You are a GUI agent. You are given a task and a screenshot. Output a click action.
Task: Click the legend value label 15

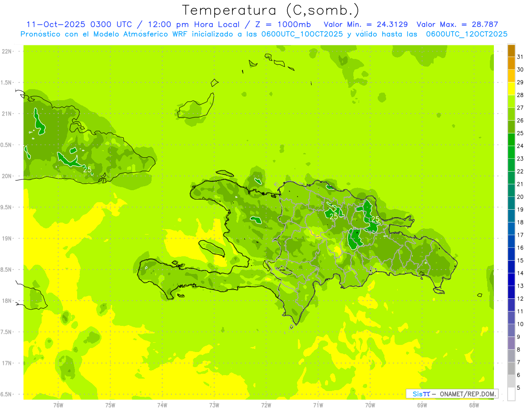point(520,261)
